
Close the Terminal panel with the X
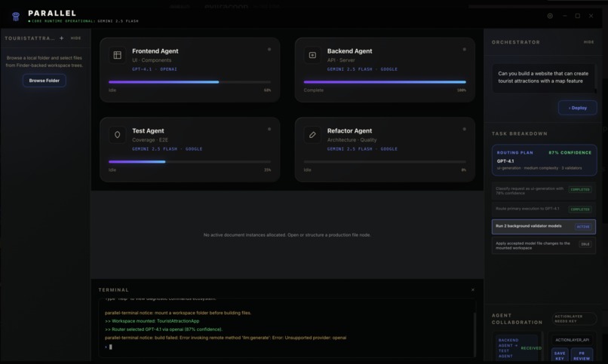pos(473,289)
